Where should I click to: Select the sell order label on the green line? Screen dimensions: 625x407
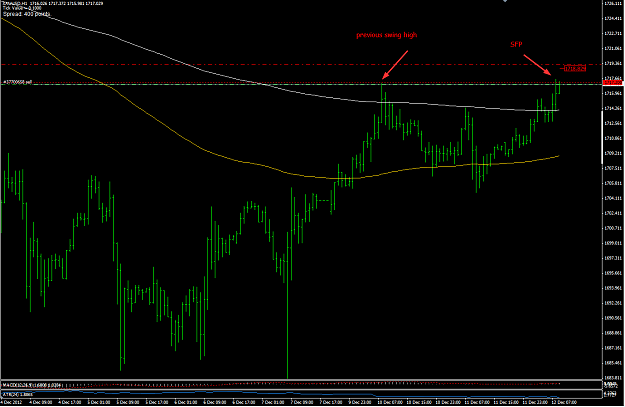click(x=18, y=82)
